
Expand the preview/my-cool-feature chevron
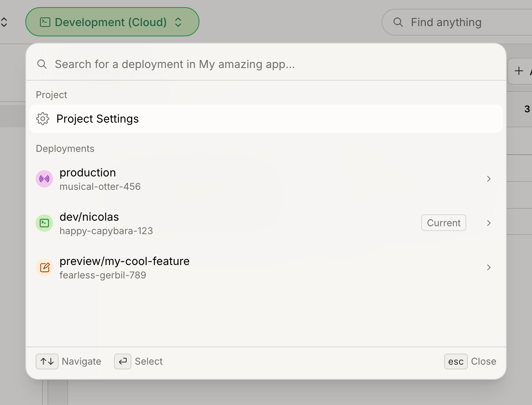tap(489, 267)
